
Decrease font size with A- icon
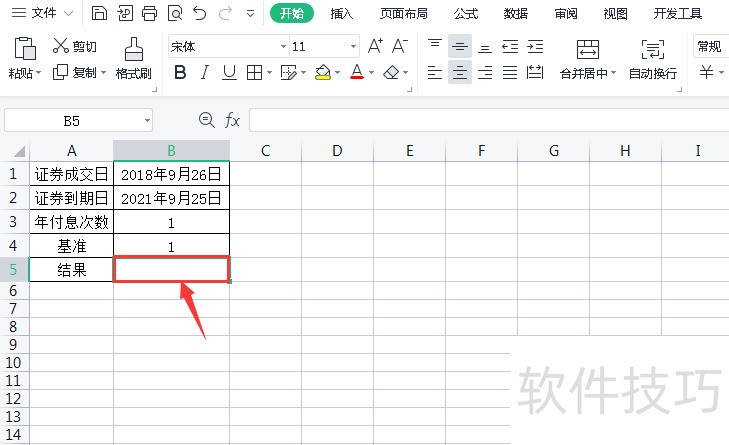coord(400,46)
